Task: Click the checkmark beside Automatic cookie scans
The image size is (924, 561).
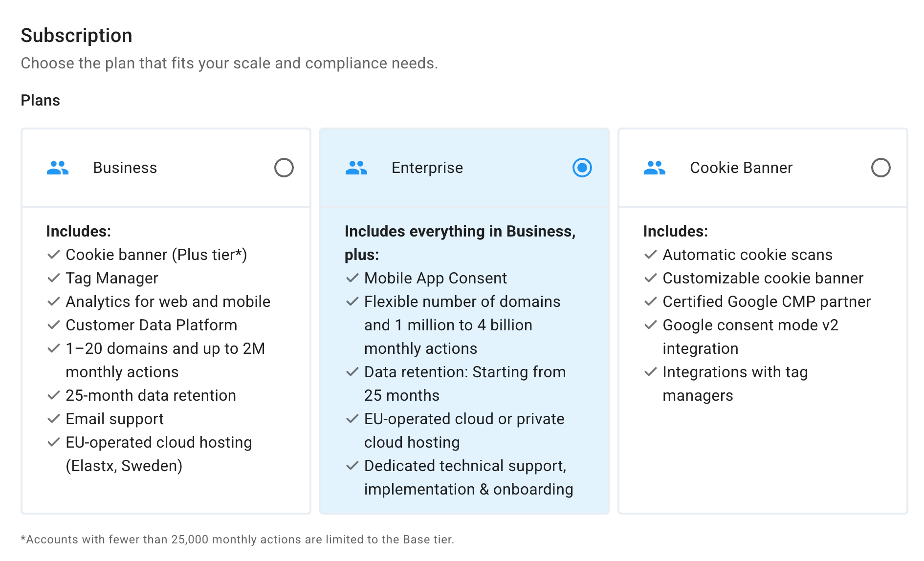Action: click(650, 255)
